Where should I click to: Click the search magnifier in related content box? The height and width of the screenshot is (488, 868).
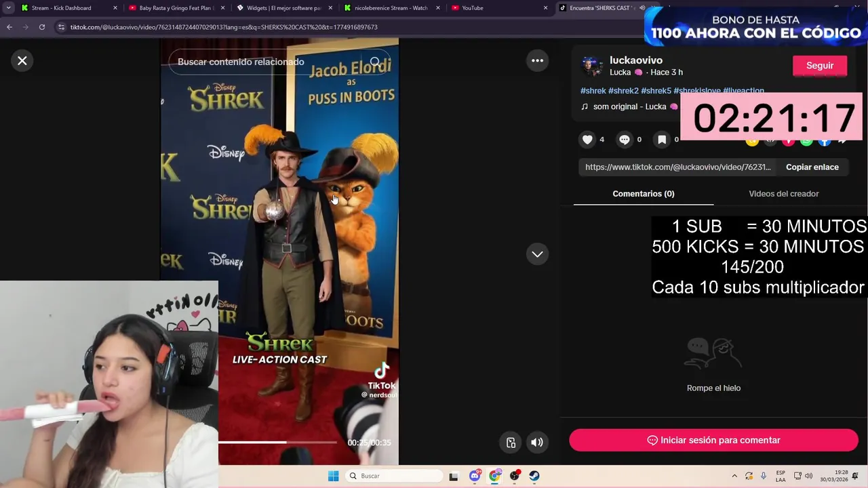coord(375,62)
